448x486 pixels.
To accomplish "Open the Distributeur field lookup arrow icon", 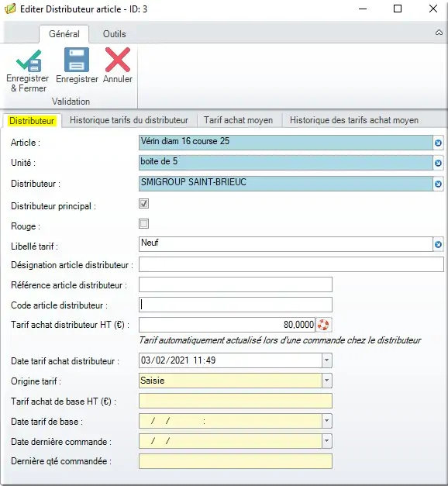I will click(438, 184).
